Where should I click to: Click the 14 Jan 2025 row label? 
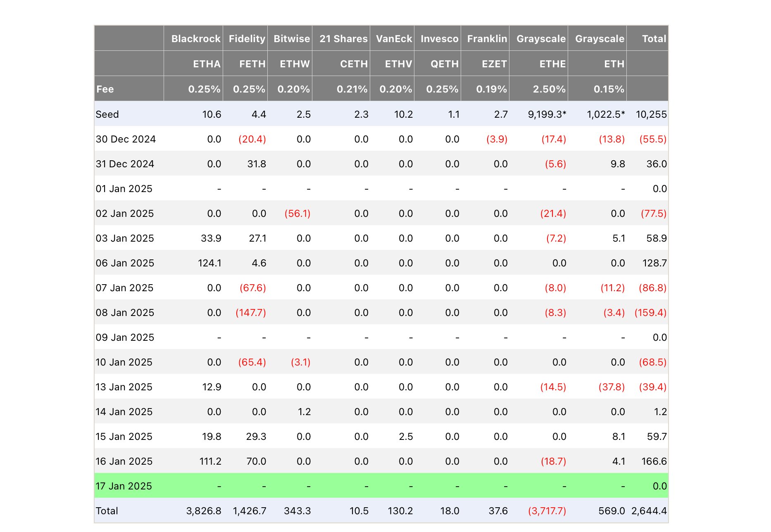click(124, 412)
